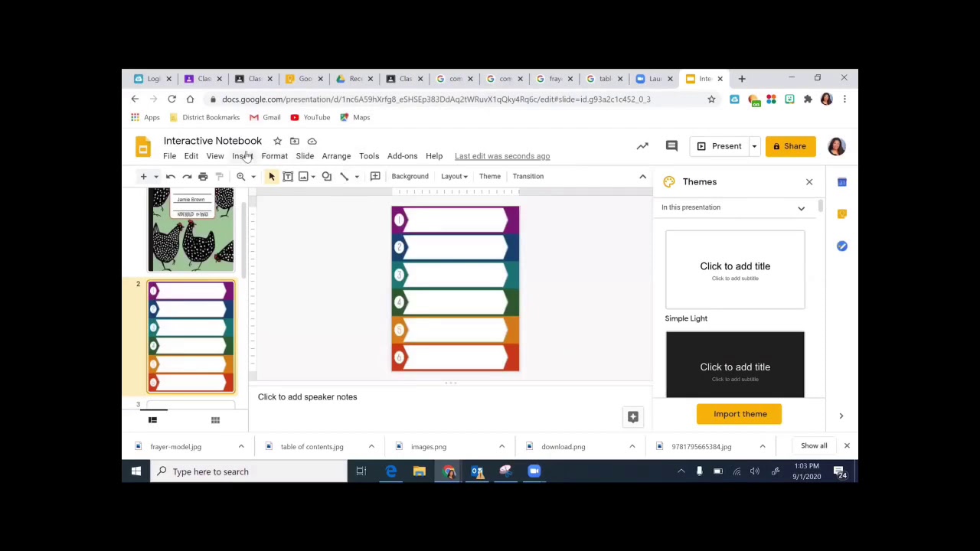Open the File menu
Screen dimensions: 980x551
169,156
